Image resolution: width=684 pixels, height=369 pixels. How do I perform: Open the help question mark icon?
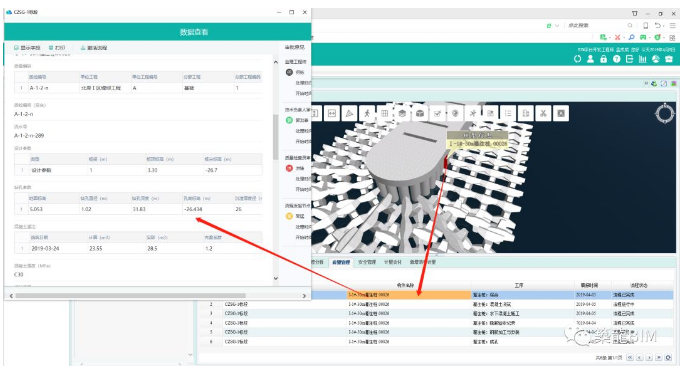tap(616, 59)
